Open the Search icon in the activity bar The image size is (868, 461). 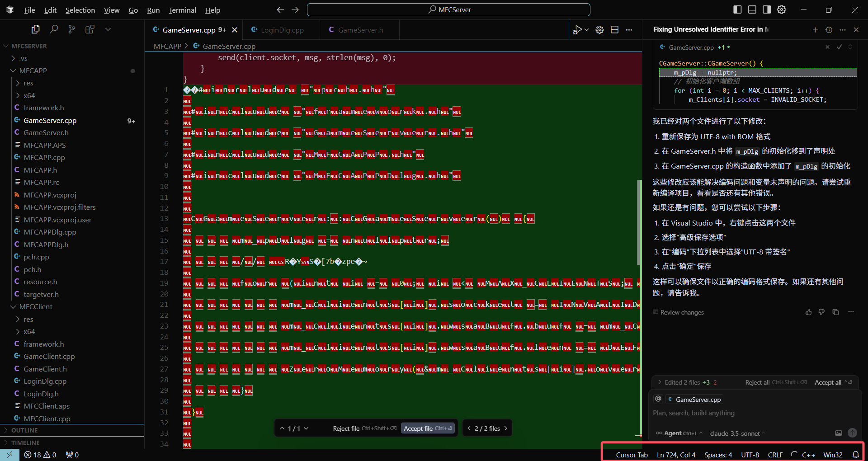(x=54, y=28)
